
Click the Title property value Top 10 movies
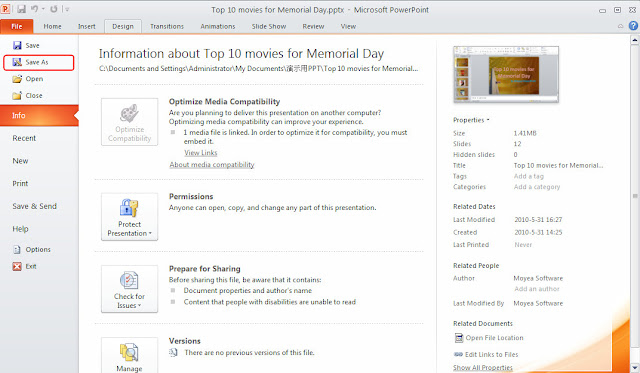point(558,165)
